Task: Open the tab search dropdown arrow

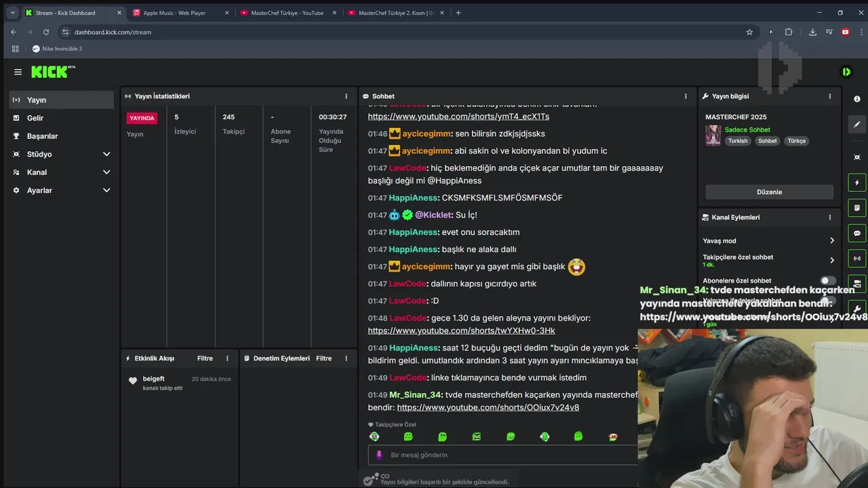Action: coord(12,13)
